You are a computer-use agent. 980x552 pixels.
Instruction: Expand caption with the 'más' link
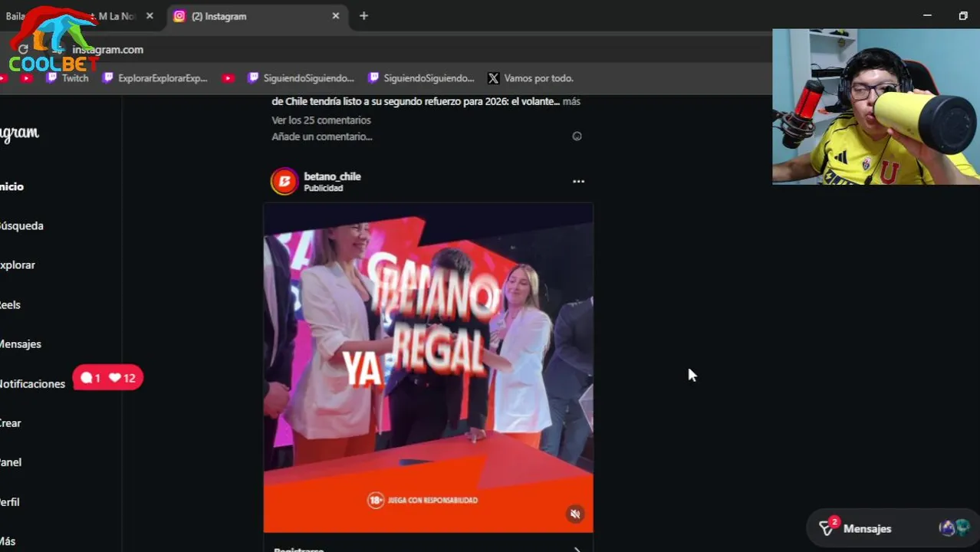point(571,101)
